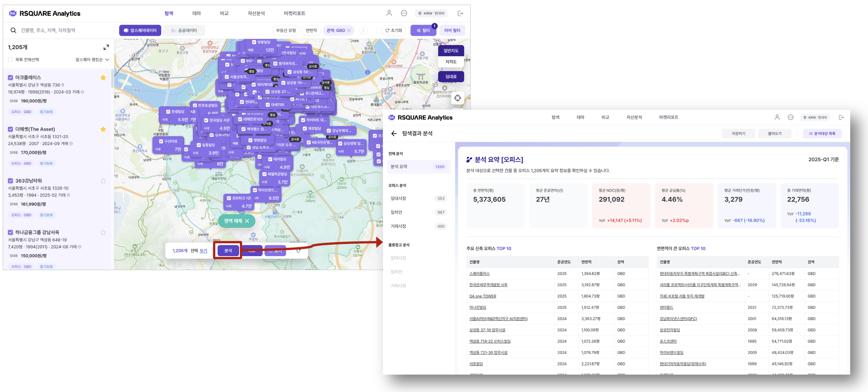Image resolution: width=868 pixels, height=392 pixels.
Task: Open the 부동산 유형 filter dropdown
Action: click(286, 31)
